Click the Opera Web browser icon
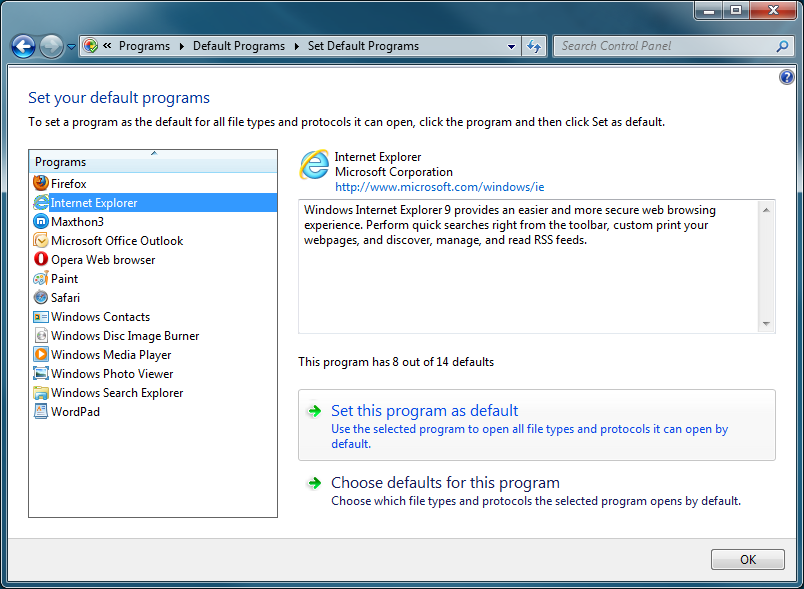The width and height of the screenshot is (804, 589). tap(41, 259)
